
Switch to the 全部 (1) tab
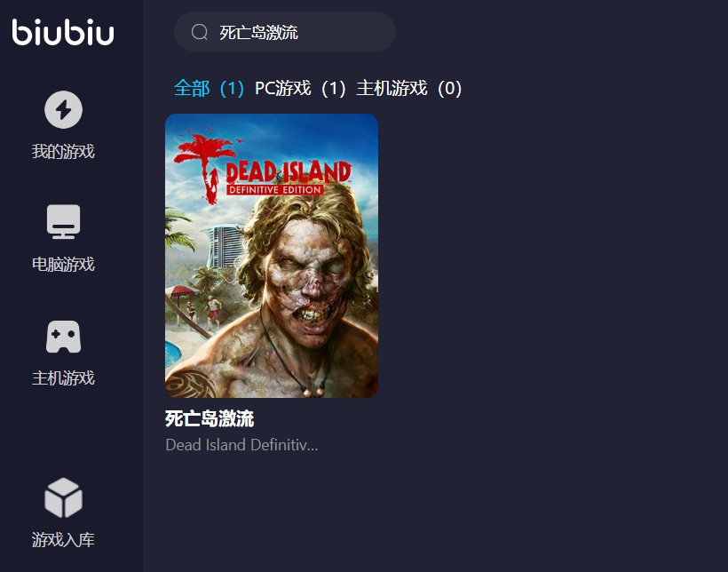coord(209,88)
